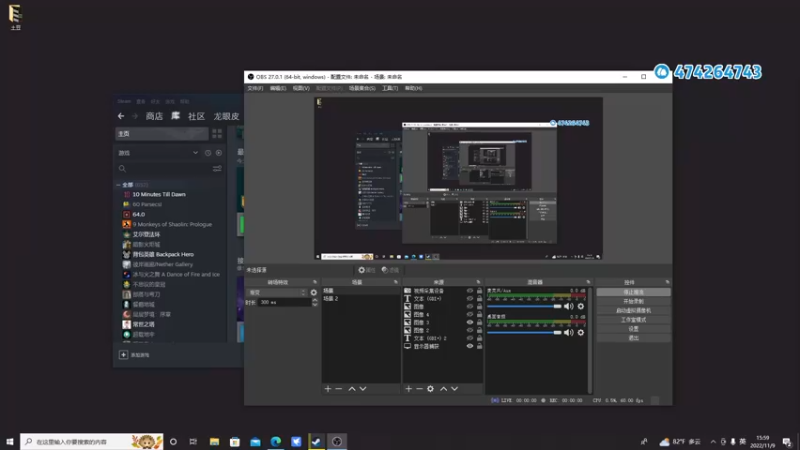Open desktop audio settings gear
Image resolution: width=800 pixels, height=450 pixels.
tap(581, 333)
